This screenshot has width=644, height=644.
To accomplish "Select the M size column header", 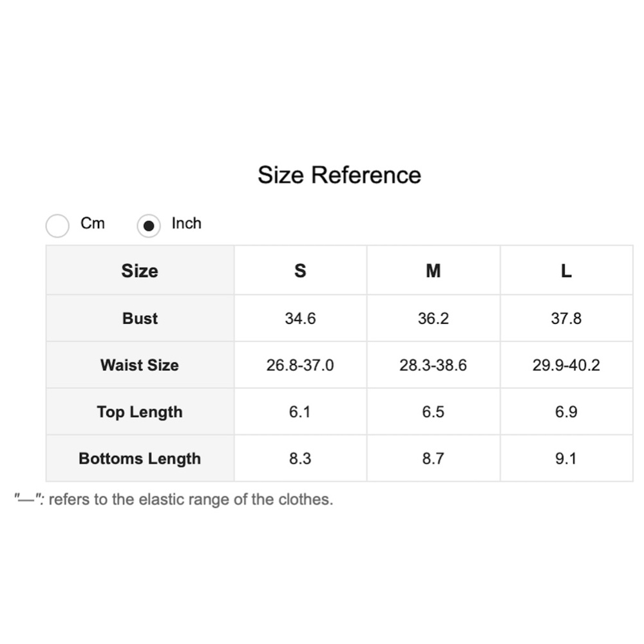I will pos(433,271).
